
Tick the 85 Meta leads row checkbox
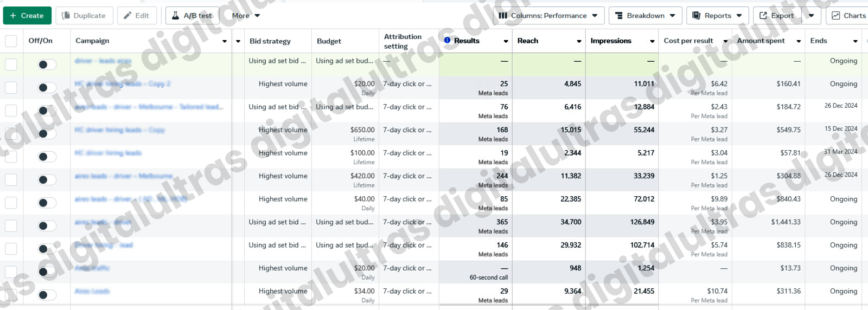click(x=11, y=203)
